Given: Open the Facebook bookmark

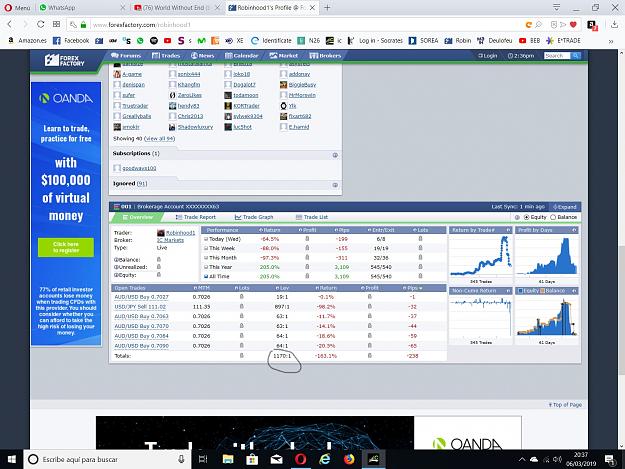Looking at the screenshot, I should tap(71, 41).
